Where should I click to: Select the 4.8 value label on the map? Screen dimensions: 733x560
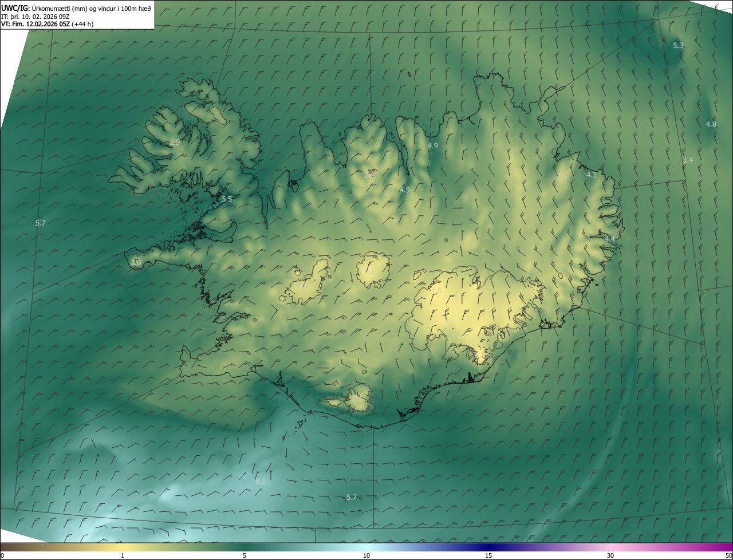tap(711, 124)
